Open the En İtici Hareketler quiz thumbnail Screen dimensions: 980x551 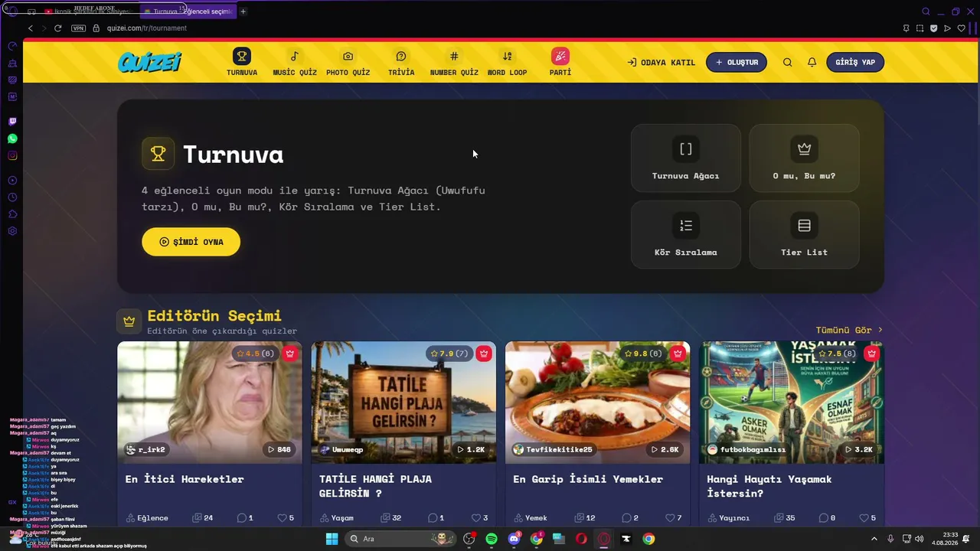(x=210, y=402)
